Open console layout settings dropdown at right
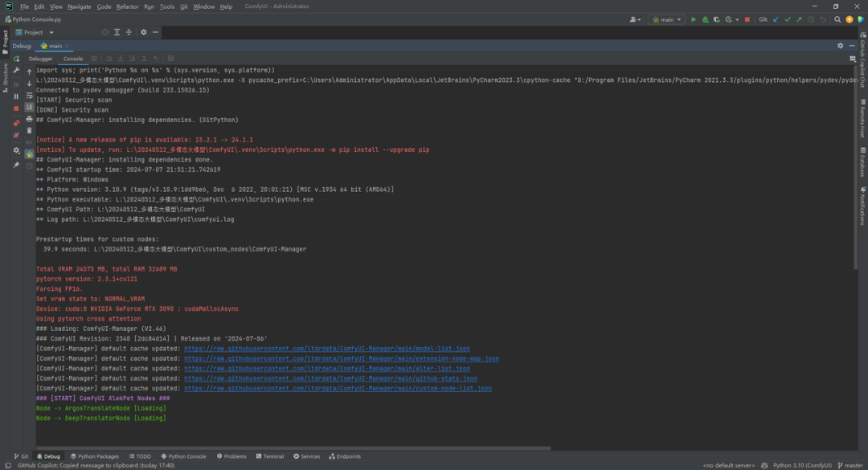 pyautogui.click(x=853, y=59)
